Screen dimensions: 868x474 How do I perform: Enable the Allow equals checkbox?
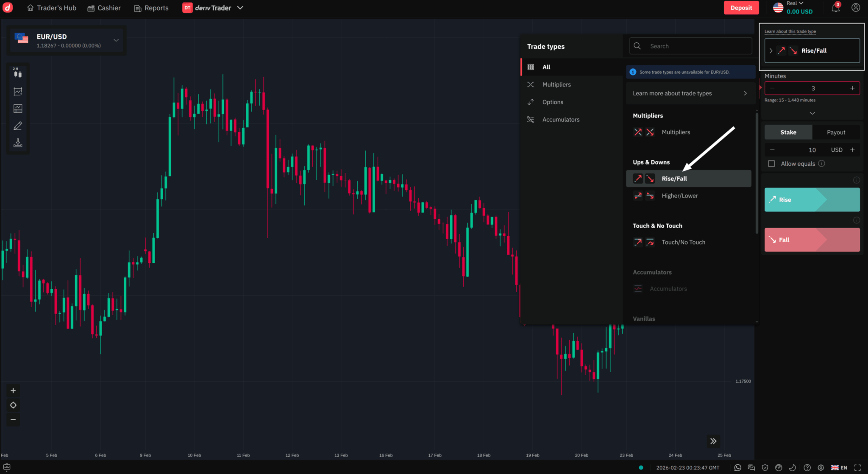(771, 164)
